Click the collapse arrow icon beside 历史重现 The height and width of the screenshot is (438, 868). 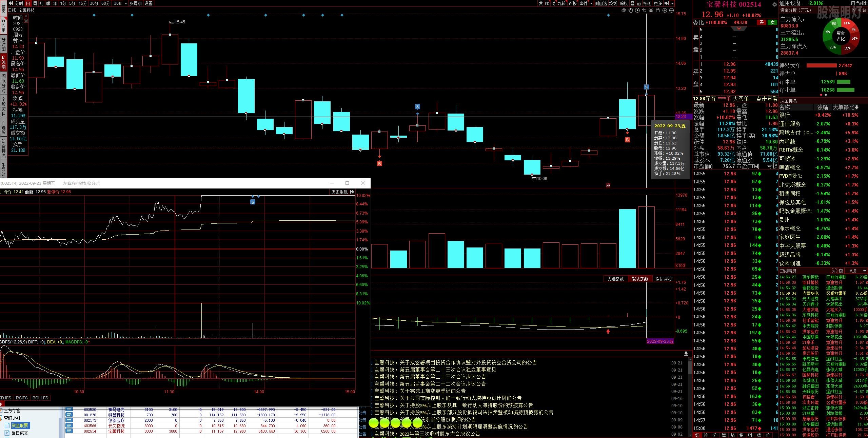[x=352, y=192]
